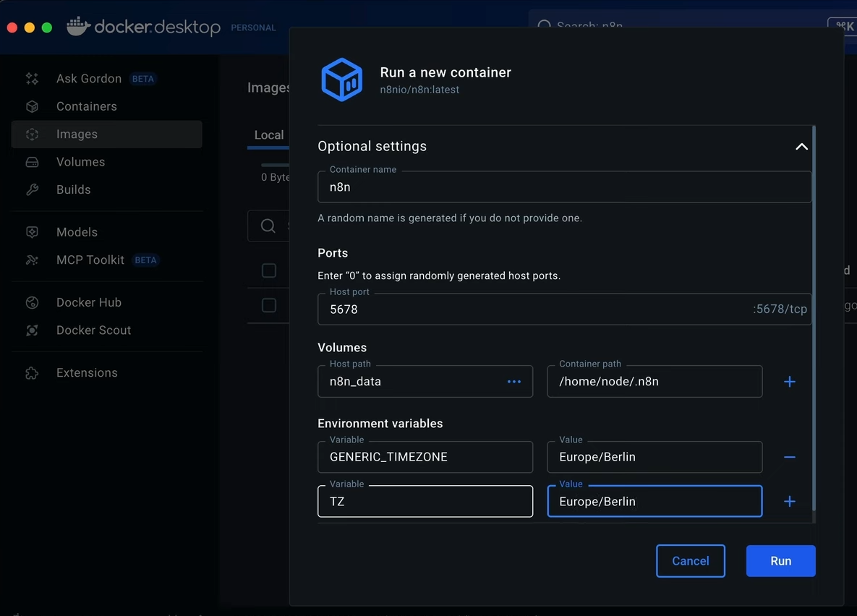The height and width of the screenshot is (616, 857).
Task: Click the Models icon in sidebar
Action: [33, 232]
